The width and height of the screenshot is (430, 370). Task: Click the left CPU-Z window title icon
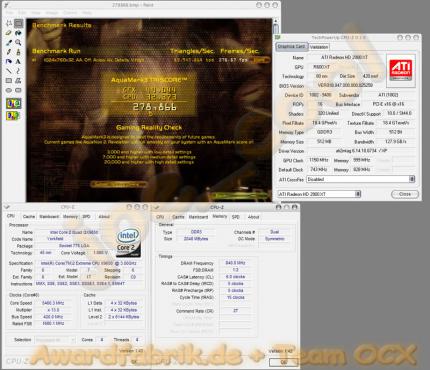(7, 207)
